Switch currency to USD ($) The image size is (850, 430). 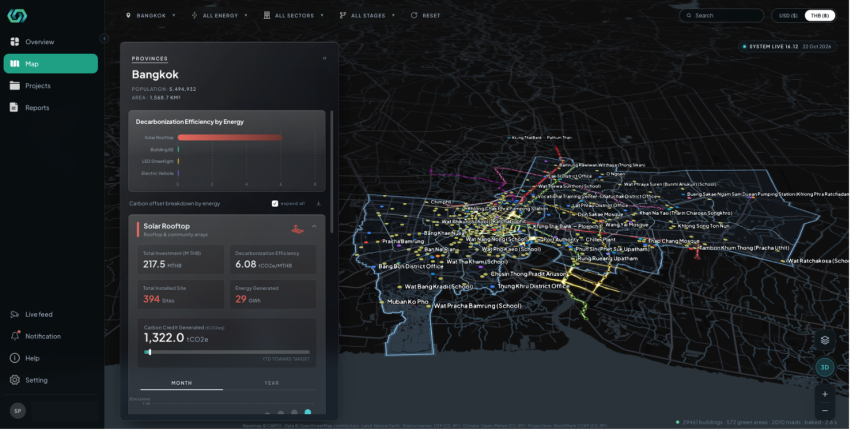tap(788, 16)
